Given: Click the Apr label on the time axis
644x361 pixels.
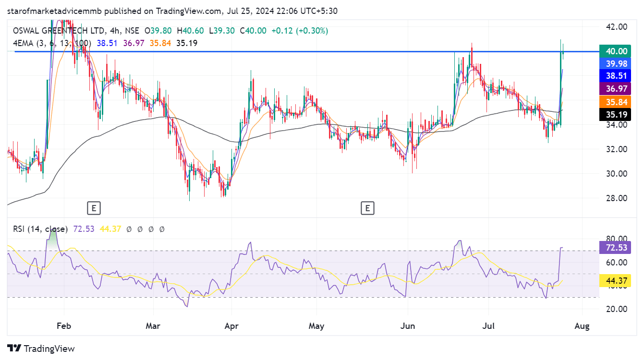Looking at the screenshot, I should coord(231,326).
